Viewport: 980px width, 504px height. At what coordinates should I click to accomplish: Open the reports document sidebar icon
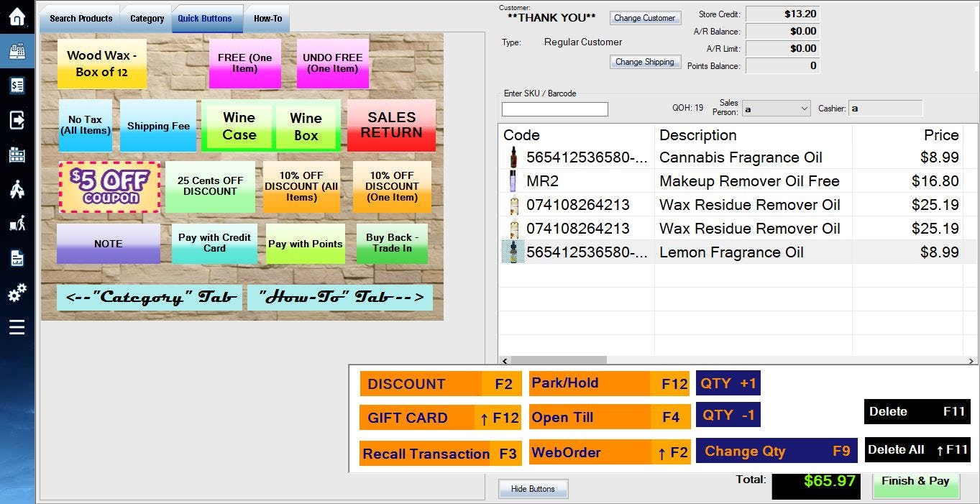pyautogui.click(x=17, y=258)
